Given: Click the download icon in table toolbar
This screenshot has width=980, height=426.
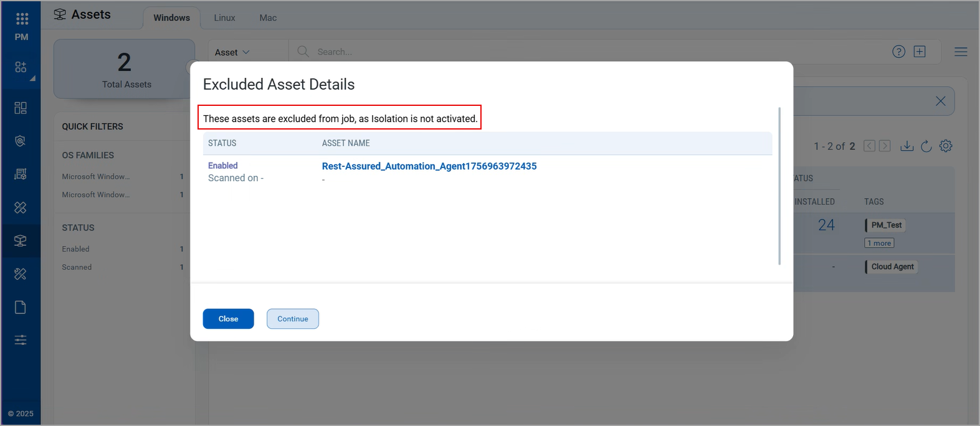Looking at the screenshot, I should 907,146.
